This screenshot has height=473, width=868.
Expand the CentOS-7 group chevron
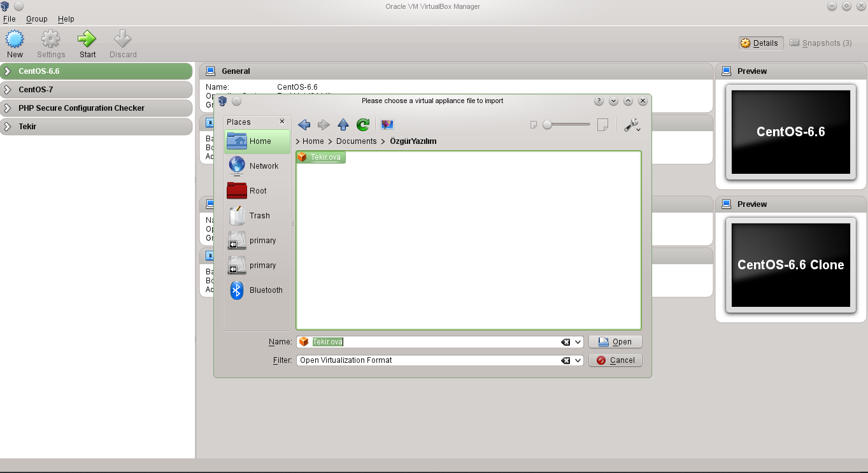tap(8, 90)
